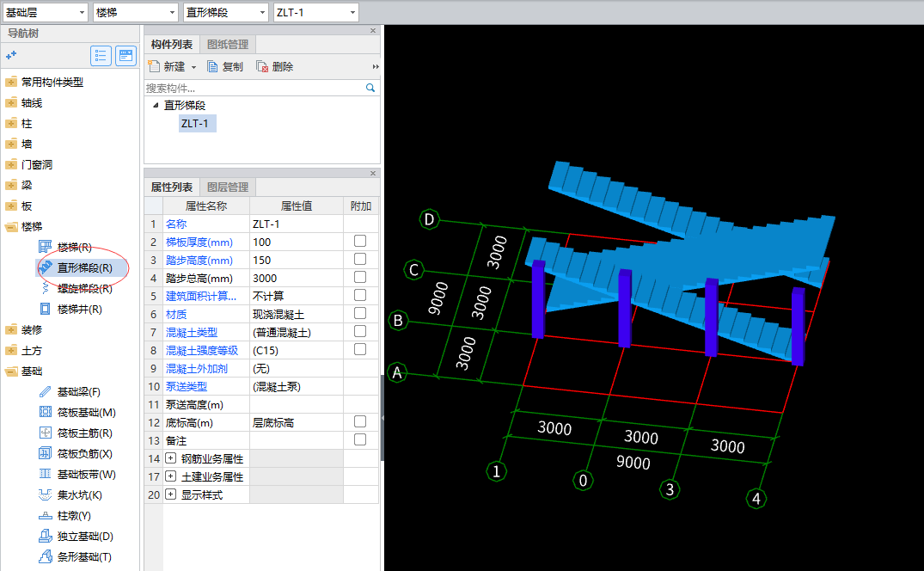This screenshot has width=924, height=571.
Task: Close the 构件列表 panel
Action: [373, 31]
